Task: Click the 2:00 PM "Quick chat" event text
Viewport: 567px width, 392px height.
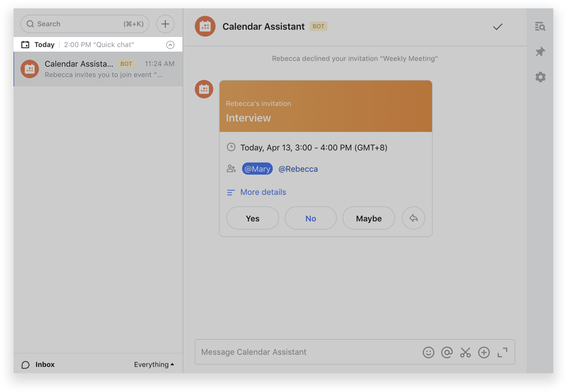Action: pyautogui.click(x=99, y=44)
